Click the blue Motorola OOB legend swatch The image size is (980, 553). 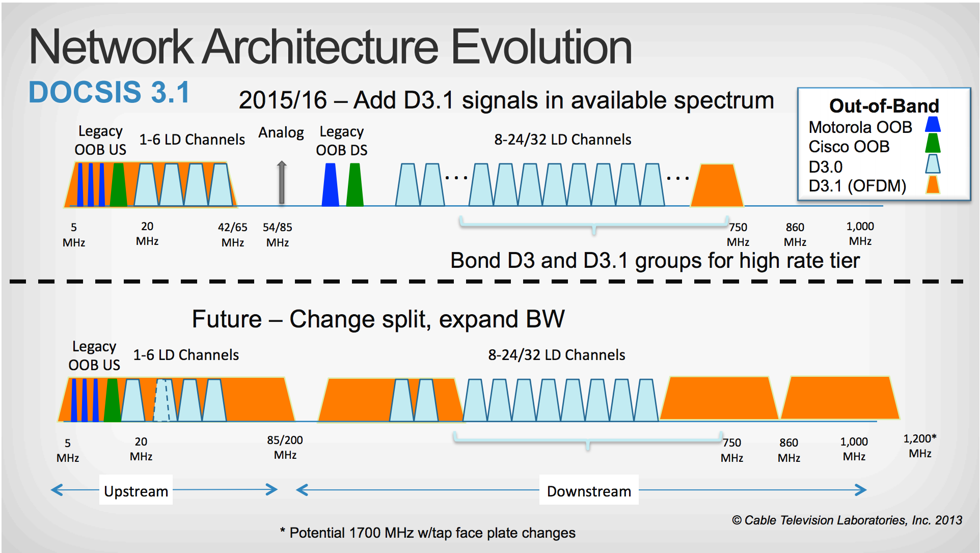point(933,125)
